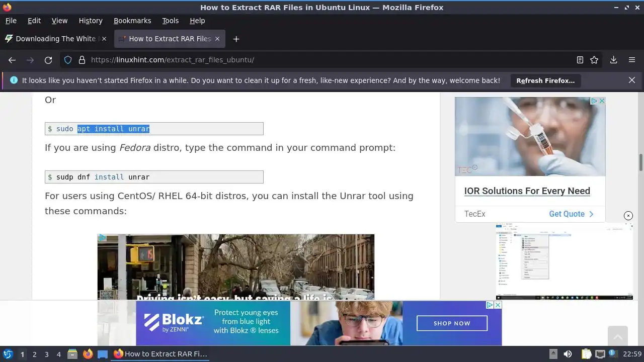Click the 'sudo apt install unrar' code box
The width and height of the screenshot is (644, 362).
[154, 129]
